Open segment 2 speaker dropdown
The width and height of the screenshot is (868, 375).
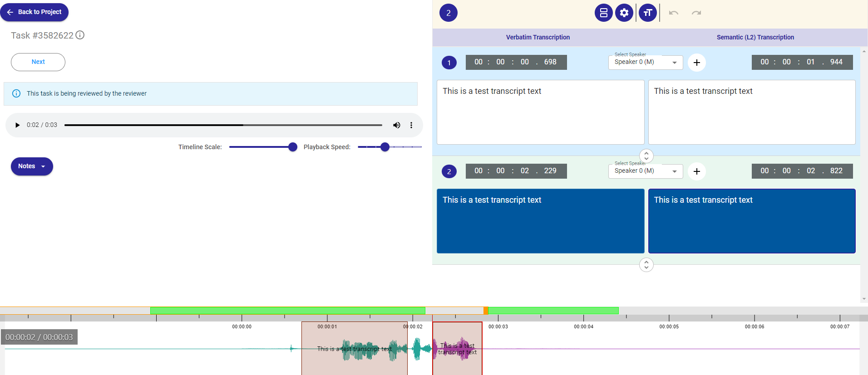click(646, 171)
